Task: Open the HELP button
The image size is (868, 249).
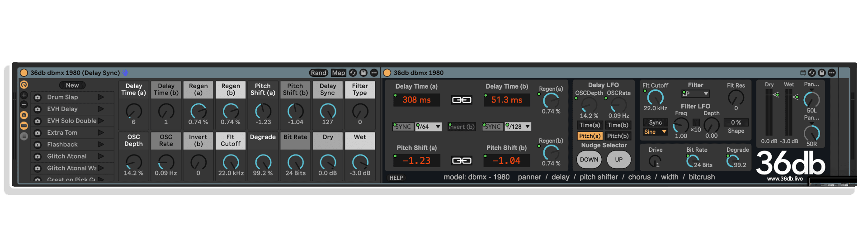Action: pos(396,178)
